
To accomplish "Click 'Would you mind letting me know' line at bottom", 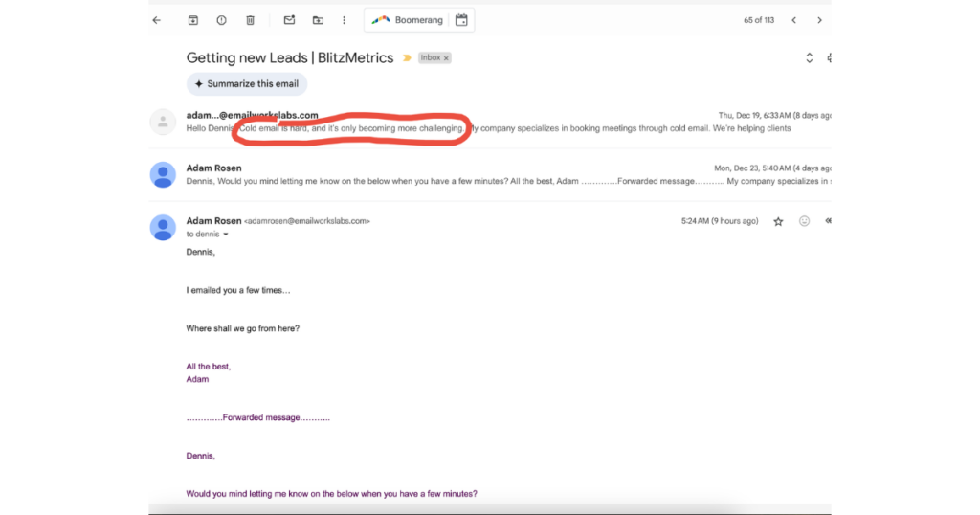I will point(331,494).
